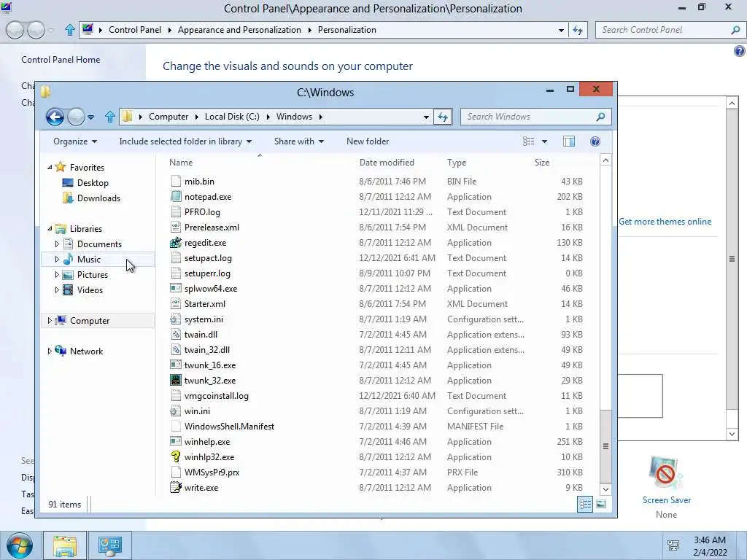This screenshot has width=747, height=560.
Task: Open the Organize menu
Action: click(x=75, y=141)
